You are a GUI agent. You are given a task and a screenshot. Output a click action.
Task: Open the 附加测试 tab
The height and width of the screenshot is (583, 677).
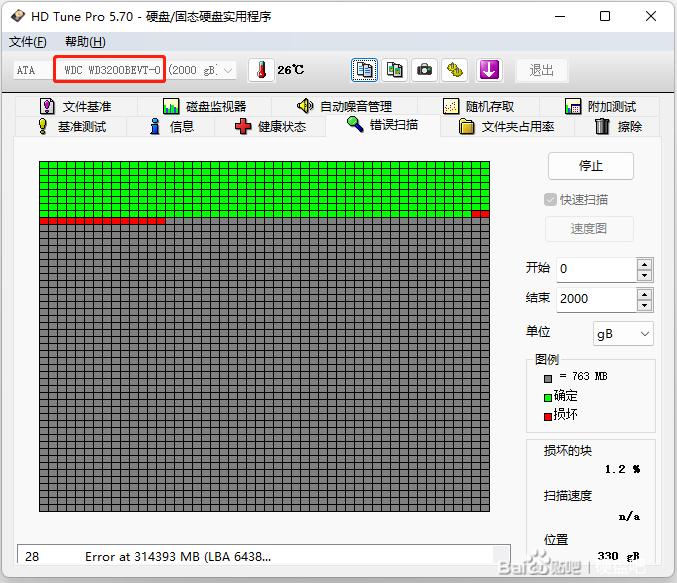pos(600,106)
